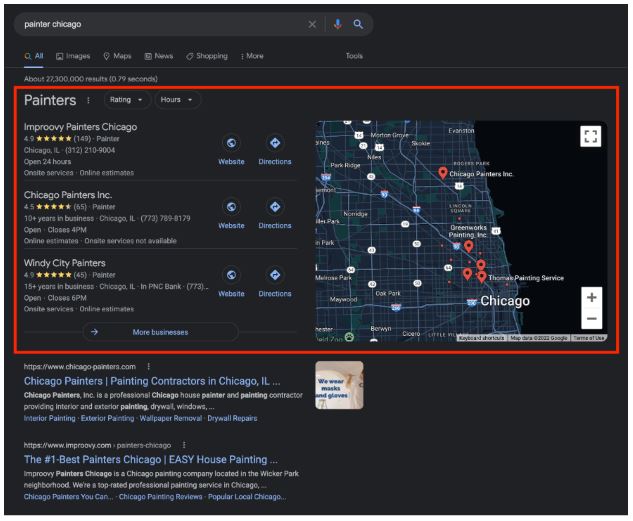Zoom out on the map
The image size is (633, 521).
tap(591, 319)
